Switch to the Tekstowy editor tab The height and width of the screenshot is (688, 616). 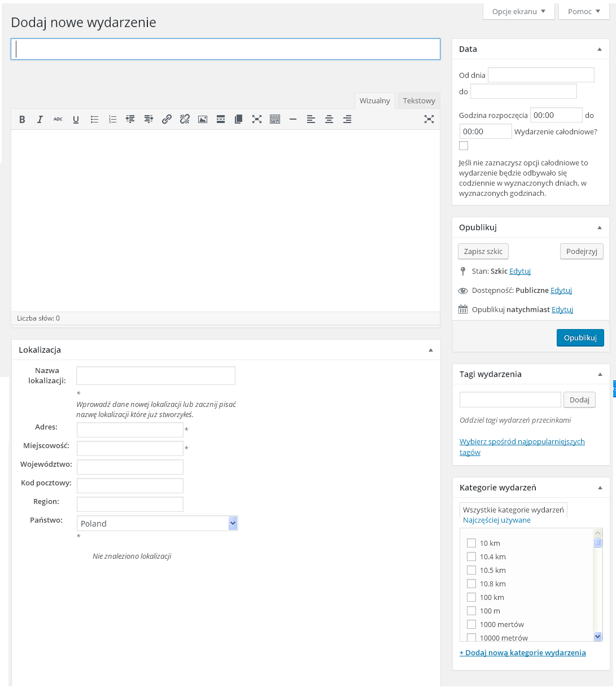pos(419,100)
